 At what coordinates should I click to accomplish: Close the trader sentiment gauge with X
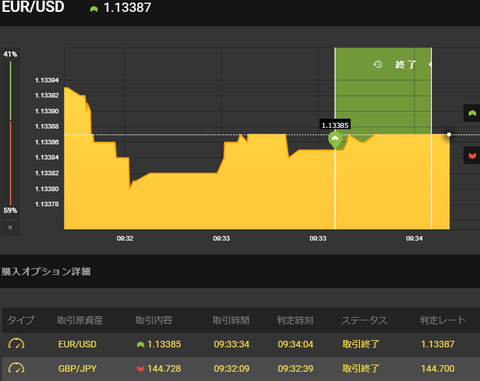point(10,227)
